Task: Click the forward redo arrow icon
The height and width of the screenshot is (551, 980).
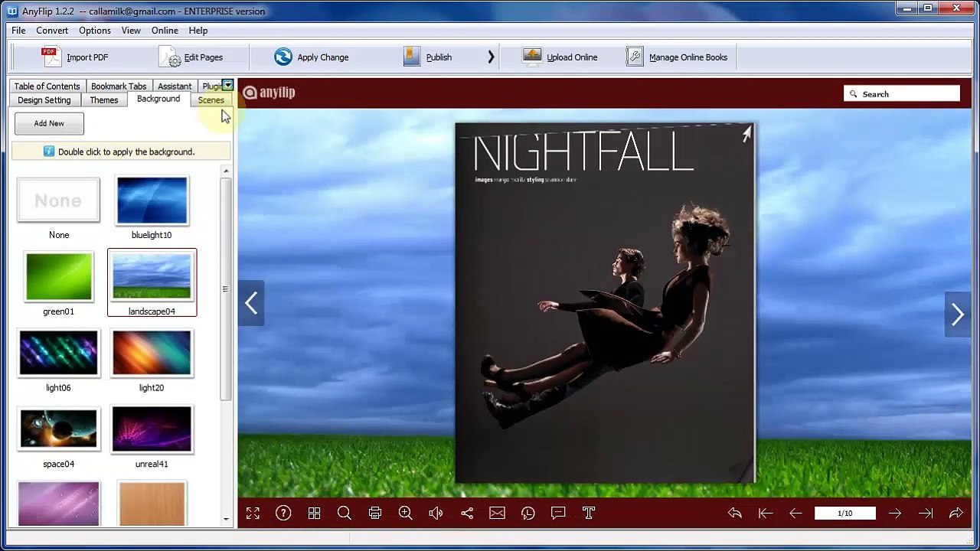Action: pyautogui.click(x=955, y=514)
